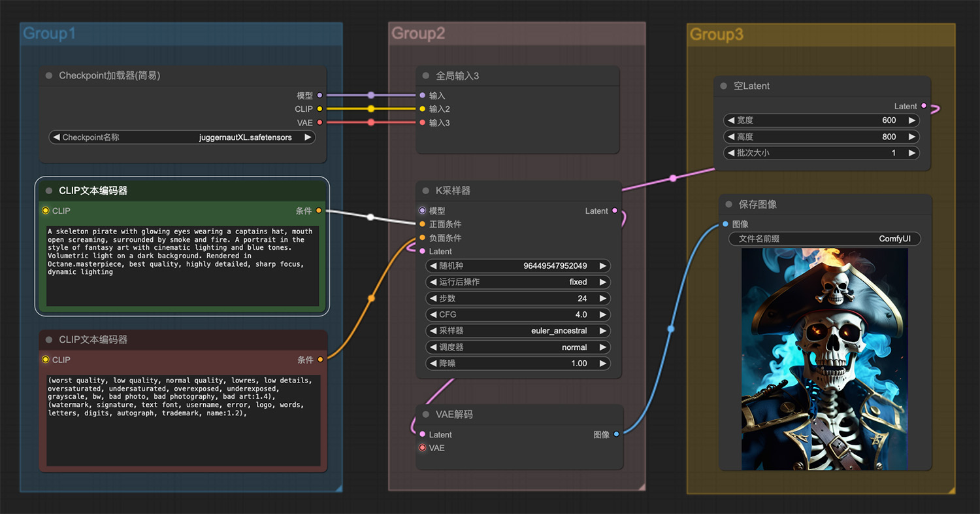Click into the skeleton pirate positive prompt text box
980x514 pixels.
(182, 266)
